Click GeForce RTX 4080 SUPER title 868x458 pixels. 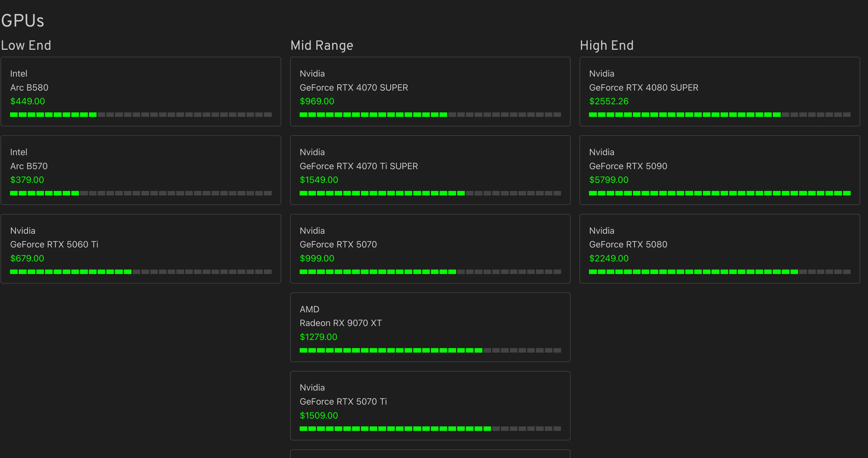point(643,88)
